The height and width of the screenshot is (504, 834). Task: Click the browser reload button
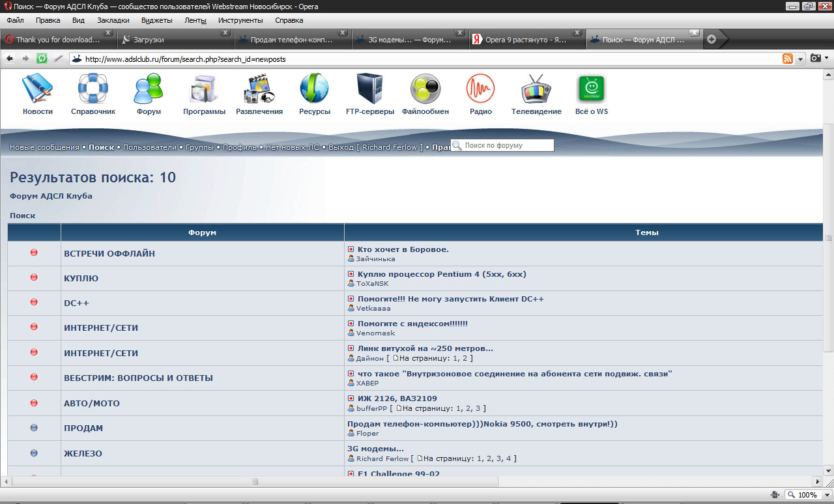click(42, 59)
